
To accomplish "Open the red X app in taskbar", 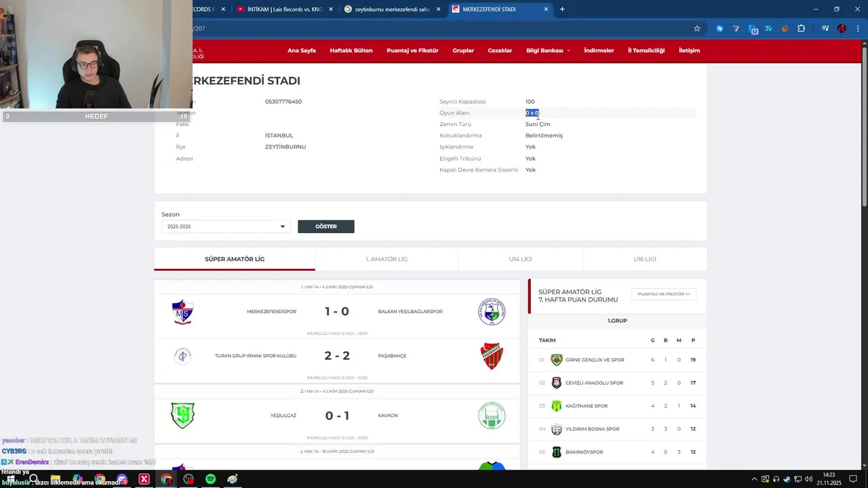I will pyautogui.click(x=144, y=479).
